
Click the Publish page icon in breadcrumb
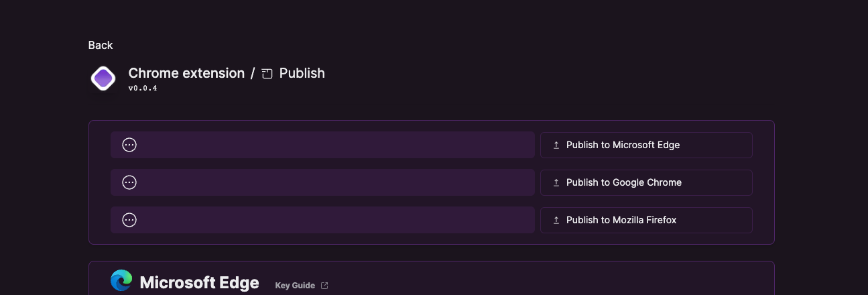click(x=267, y=74)
